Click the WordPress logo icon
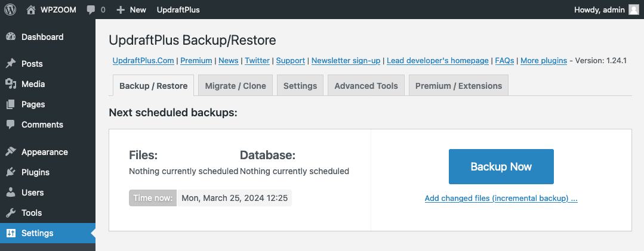The image size is (644, 251). click(x=10, y=10)
